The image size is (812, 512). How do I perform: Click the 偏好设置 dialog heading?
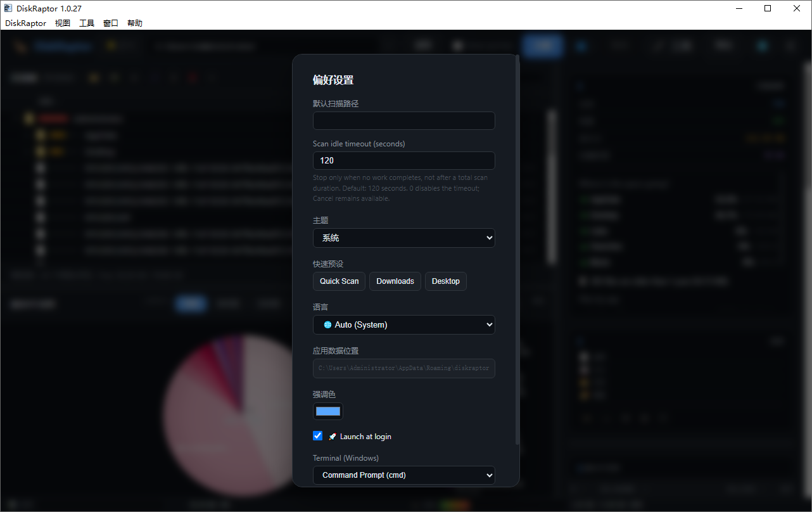pos(333,80)
